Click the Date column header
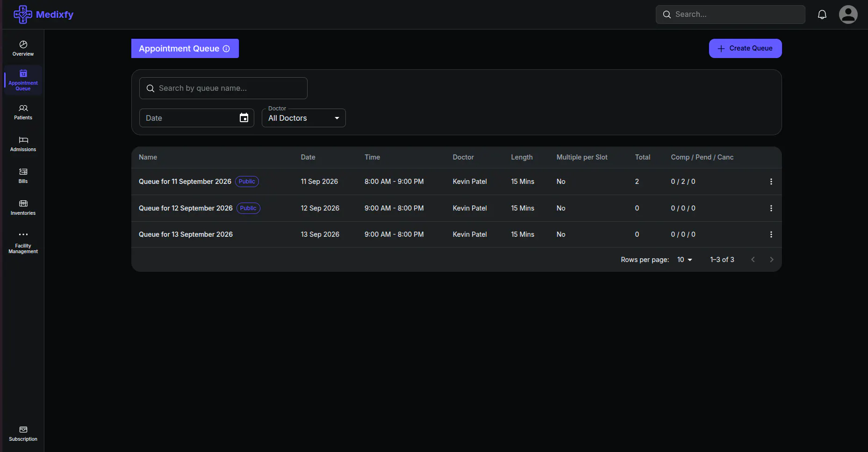 click(308, 157)
